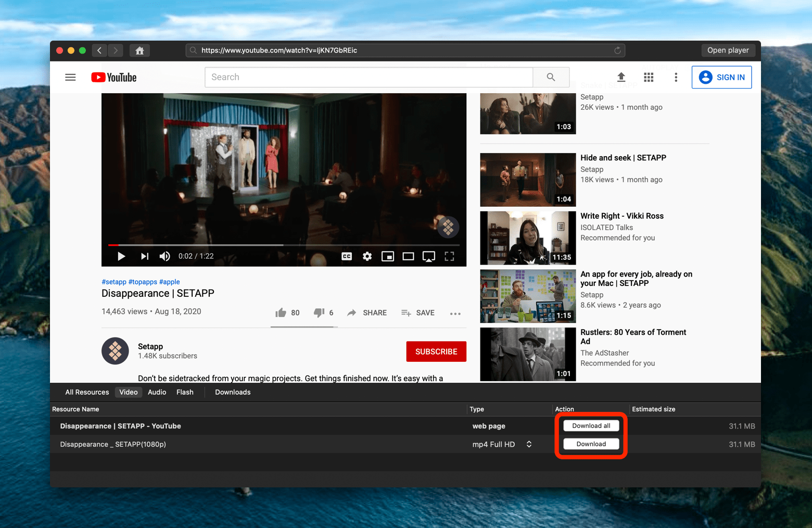Image resolution: width=812 pixels, height=528 pixels.
Task: Click the reload icon in the URL bar
Action: coord(617,51)
